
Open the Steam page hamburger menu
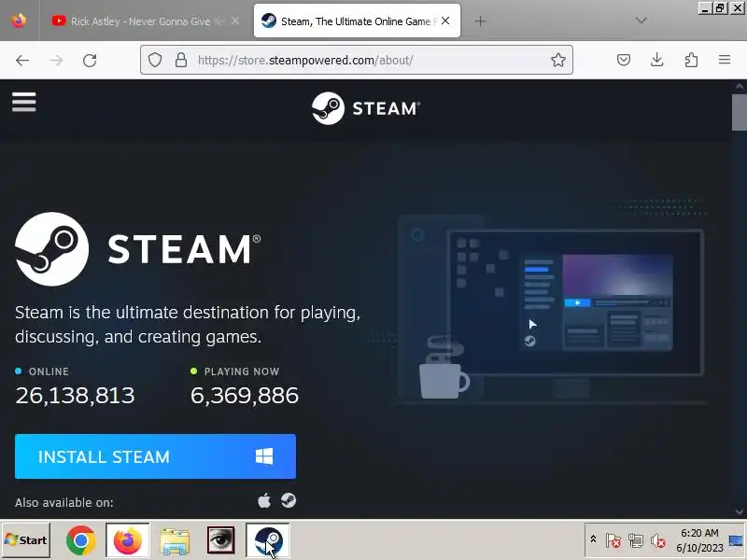(x=24, y=102)
